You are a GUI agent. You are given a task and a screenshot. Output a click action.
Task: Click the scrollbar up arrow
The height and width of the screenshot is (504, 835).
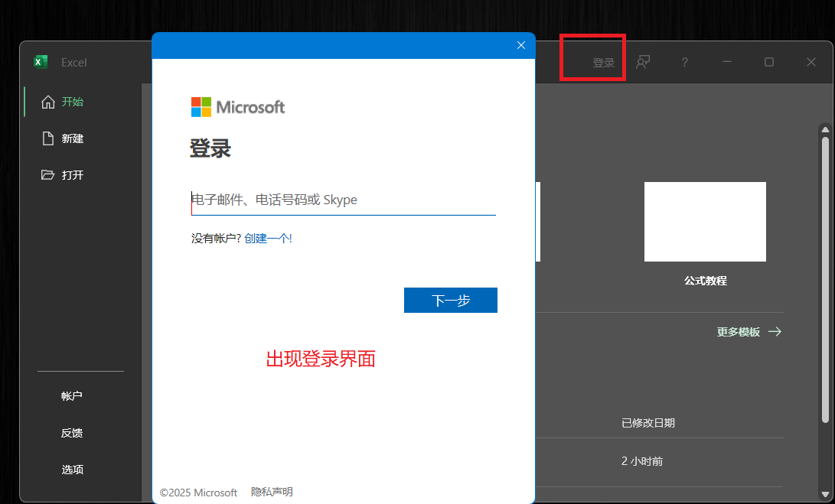coord(825,129)
